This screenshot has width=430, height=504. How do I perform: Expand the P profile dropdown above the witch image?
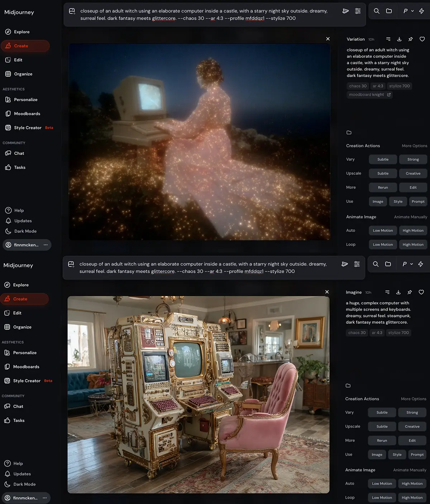click(x=408, y=11)
